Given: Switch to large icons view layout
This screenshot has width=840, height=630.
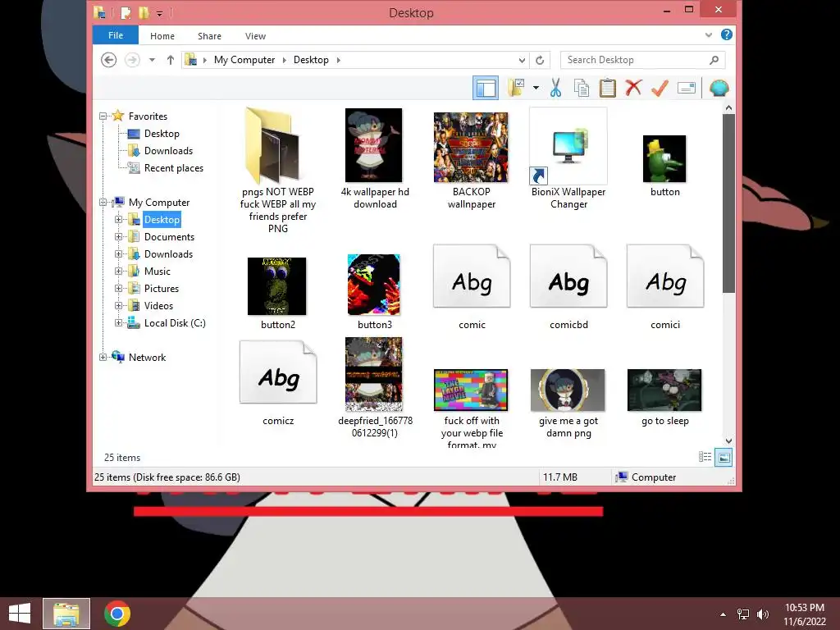Looking at the screenshot, I should [x=724, y=457].
